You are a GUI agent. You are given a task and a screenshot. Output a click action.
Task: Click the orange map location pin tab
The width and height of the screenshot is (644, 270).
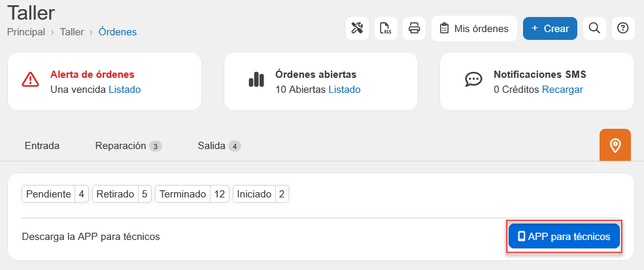pos(615,145)
